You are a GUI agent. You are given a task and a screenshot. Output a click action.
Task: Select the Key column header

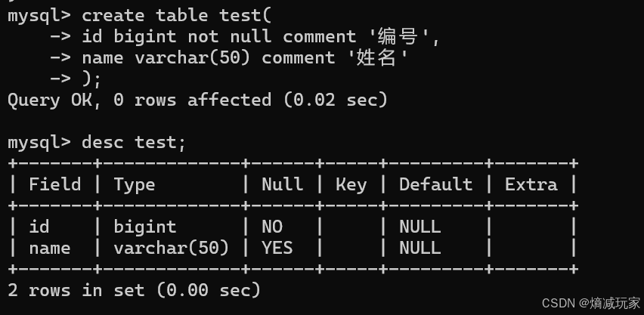(x=351, y=185)
